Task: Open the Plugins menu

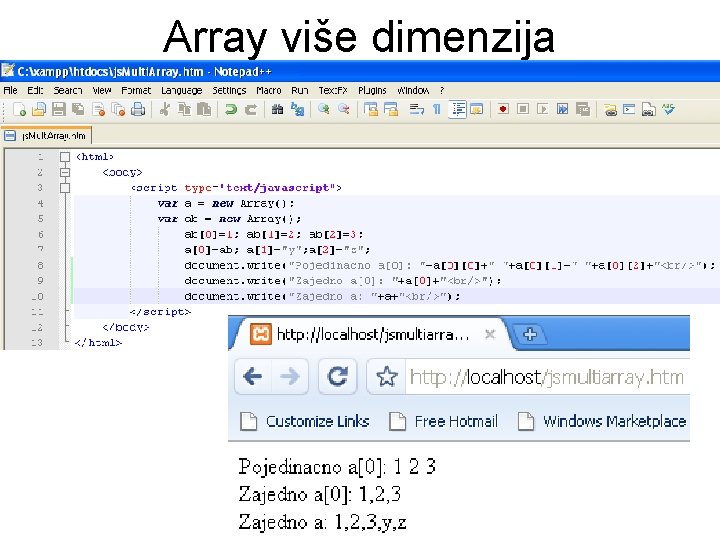Action: click(x=372, y=90)
